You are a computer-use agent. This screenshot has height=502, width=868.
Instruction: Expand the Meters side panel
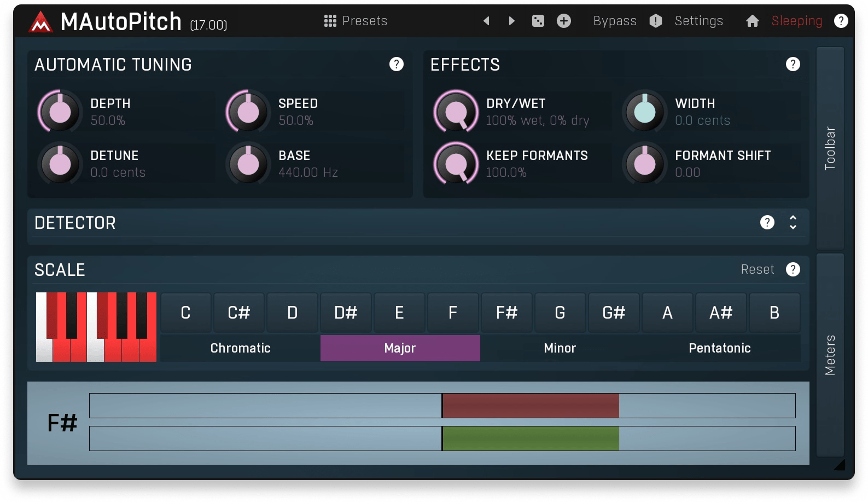pyautogui.click(x=830, y=355)
